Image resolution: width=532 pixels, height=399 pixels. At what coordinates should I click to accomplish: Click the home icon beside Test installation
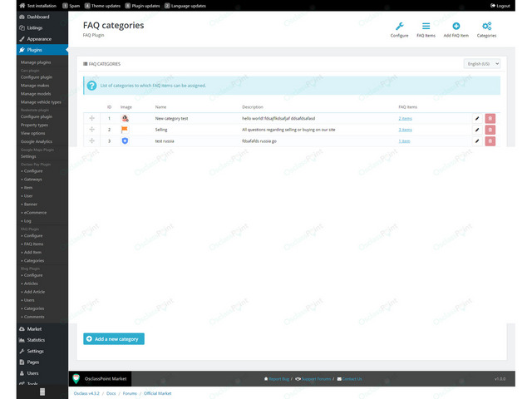pos(22,6)
